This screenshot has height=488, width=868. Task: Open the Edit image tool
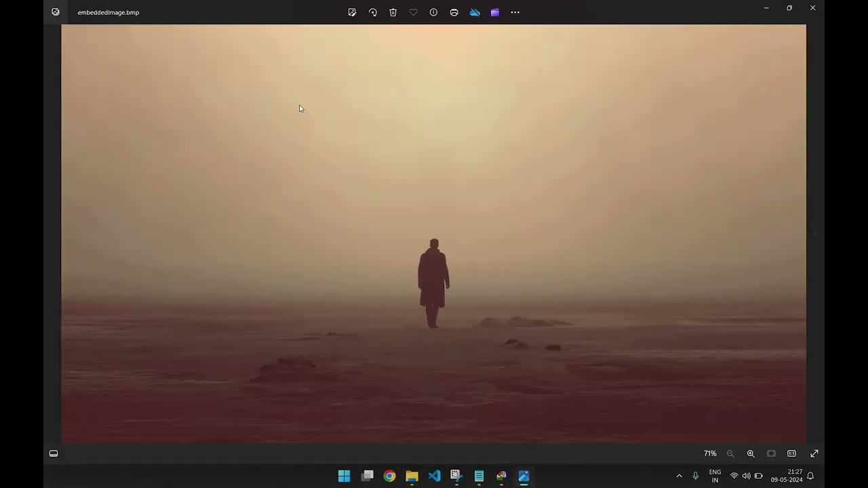point(352,12)
